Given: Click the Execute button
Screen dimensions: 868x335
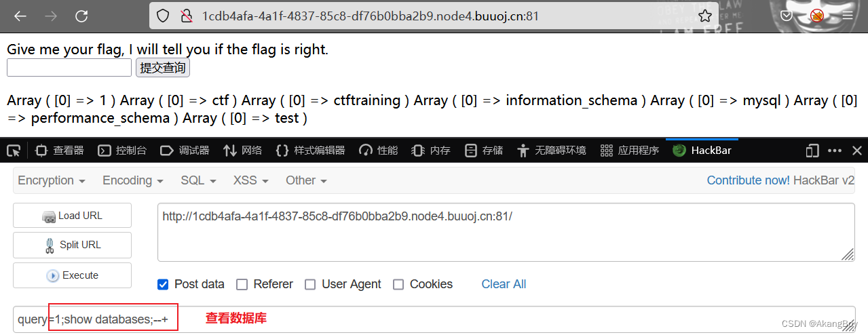Looking at the screenshot, I should [x=72, y=275].
